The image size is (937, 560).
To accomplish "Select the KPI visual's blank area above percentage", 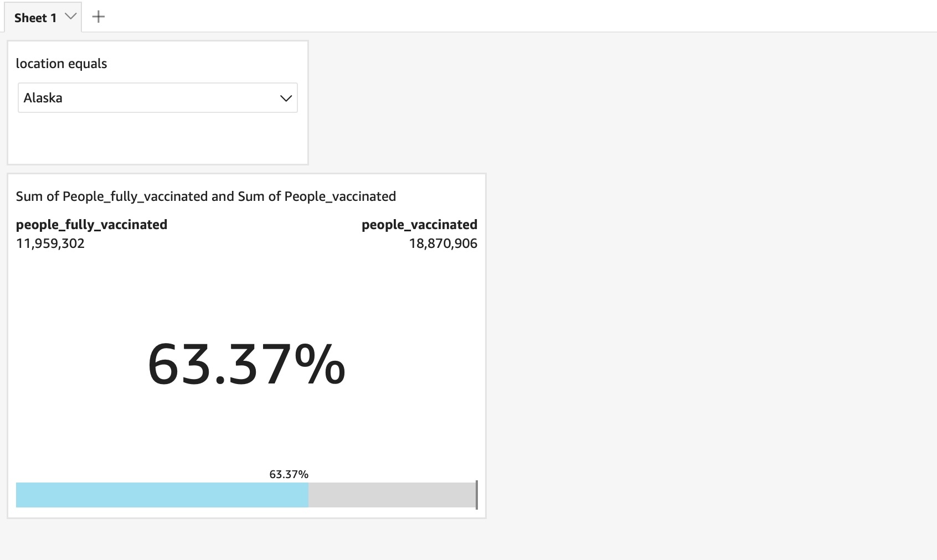I will click(x=246, y=293).
